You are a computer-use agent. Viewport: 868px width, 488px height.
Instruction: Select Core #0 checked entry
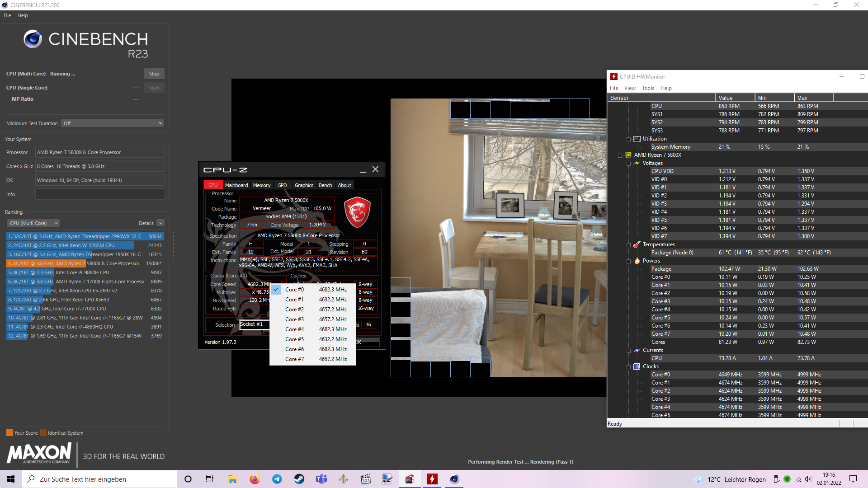click(x=312, y=290)
